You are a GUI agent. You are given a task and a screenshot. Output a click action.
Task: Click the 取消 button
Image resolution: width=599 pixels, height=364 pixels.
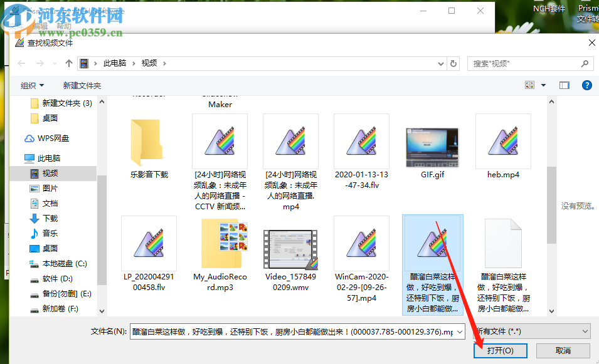563,350
